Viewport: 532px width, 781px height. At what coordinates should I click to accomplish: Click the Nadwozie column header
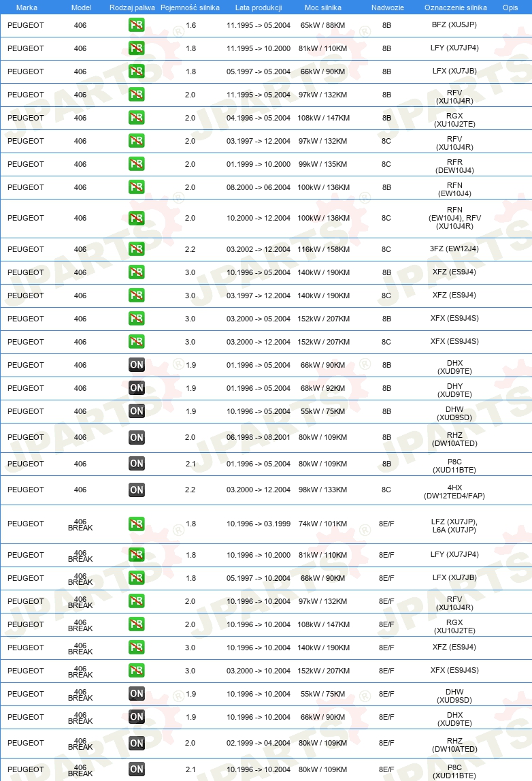[387, 7]
